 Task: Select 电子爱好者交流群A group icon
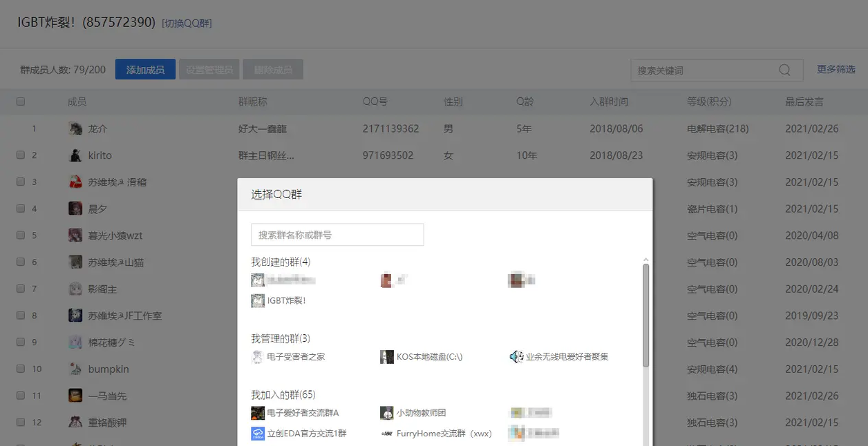pos(258,413)
